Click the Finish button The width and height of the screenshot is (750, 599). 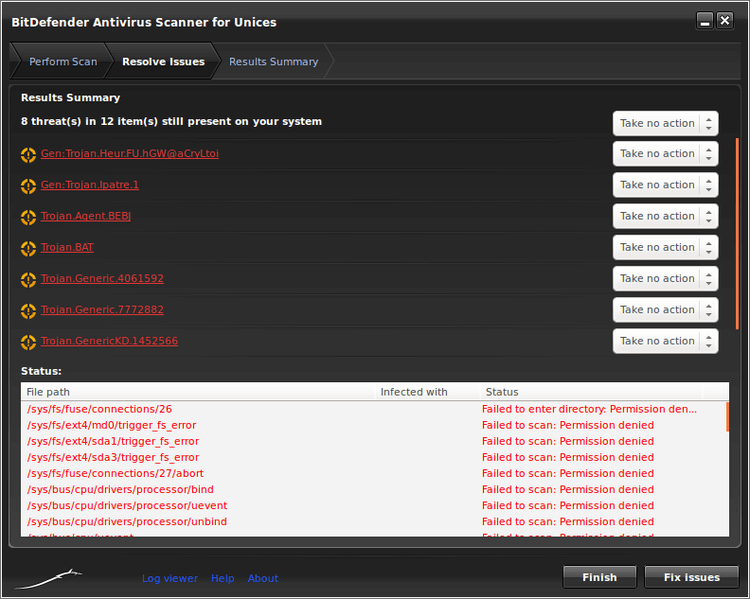[600, 577]
